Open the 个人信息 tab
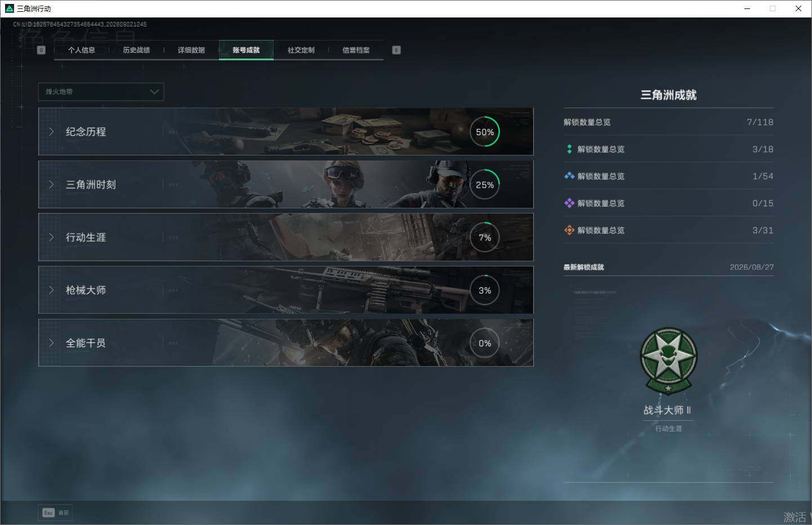The width and height of the screenshot is (812, 525). (82, 50)
